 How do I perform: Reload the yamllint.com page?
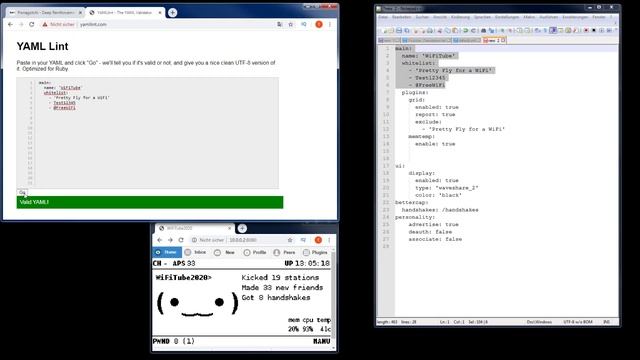31,24
